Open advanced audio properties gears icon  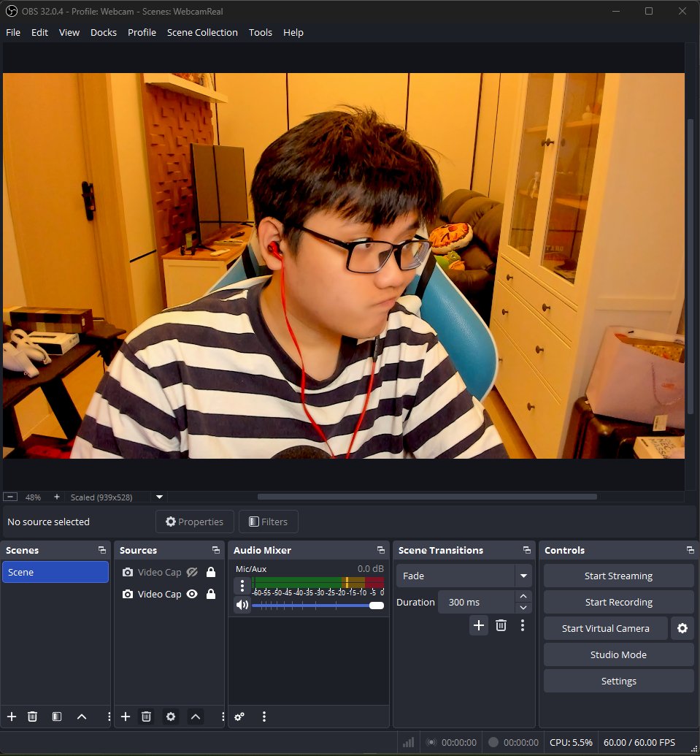tap(239, 717)
